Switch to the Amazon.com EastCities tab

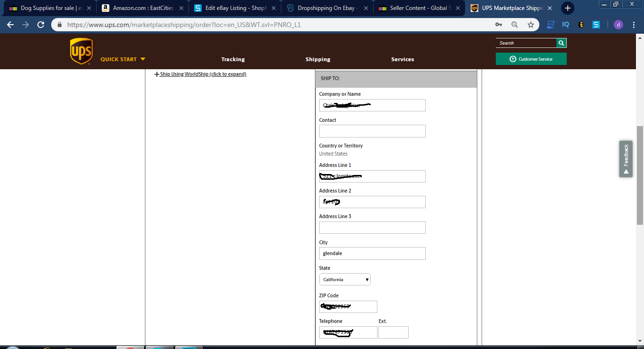(142, 8)
